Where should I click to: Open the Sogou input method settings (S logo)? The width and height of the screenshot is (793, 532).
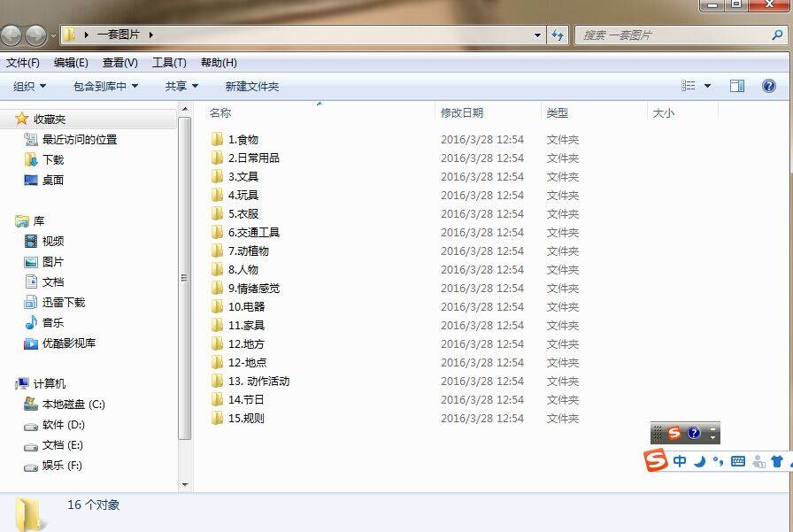[655, 461]
